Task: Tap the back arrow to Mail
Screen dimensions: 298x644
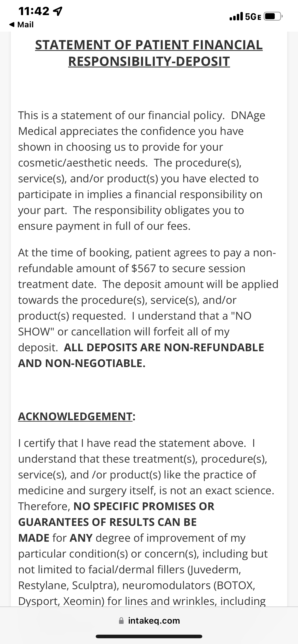Action: pos(12,24)
